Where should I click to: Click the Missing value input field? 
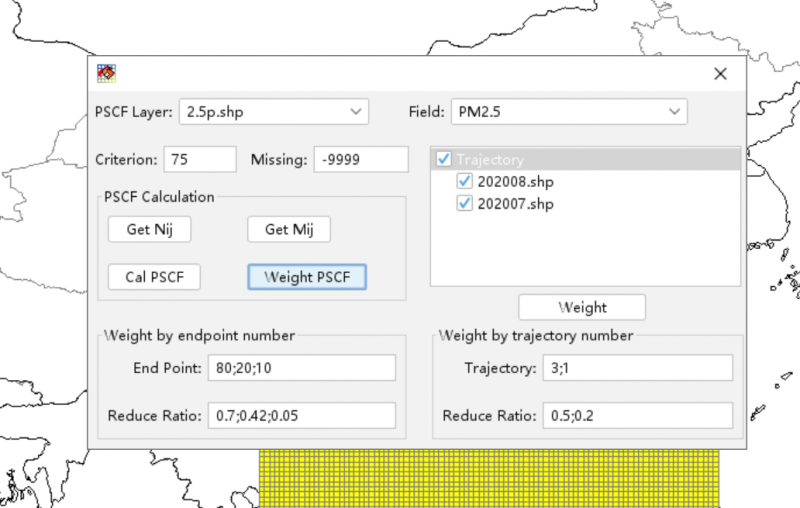click(x=360, y=159)
